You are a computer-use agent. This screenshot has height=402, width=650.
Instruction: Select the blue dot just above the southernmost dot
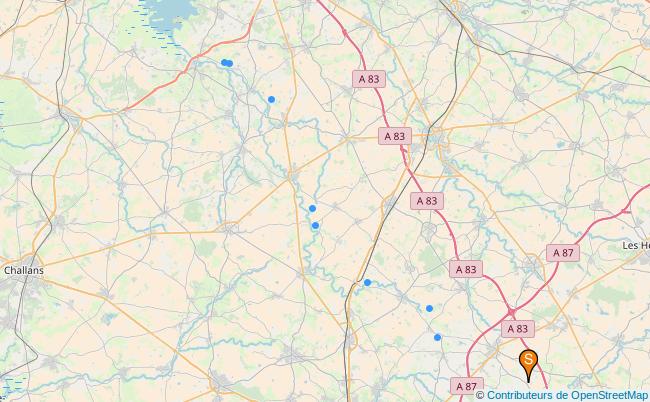429,308
